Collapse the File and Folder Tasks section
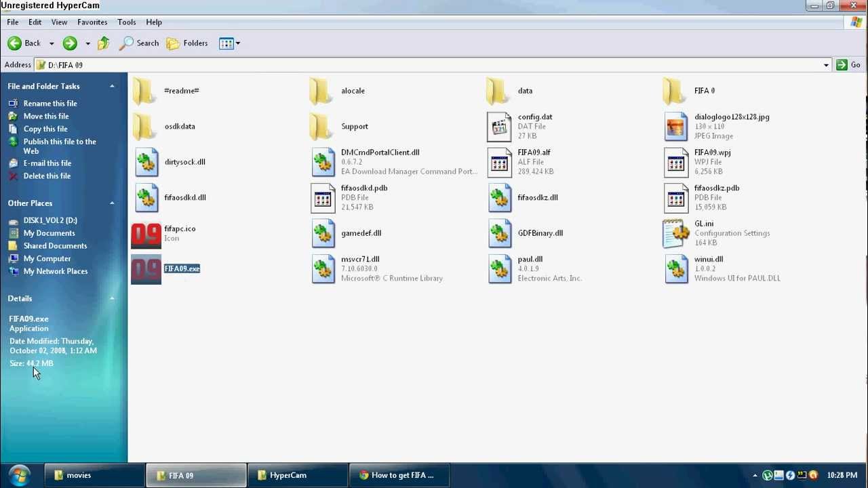This screenshot has width=868, height=488. [112, 86]
